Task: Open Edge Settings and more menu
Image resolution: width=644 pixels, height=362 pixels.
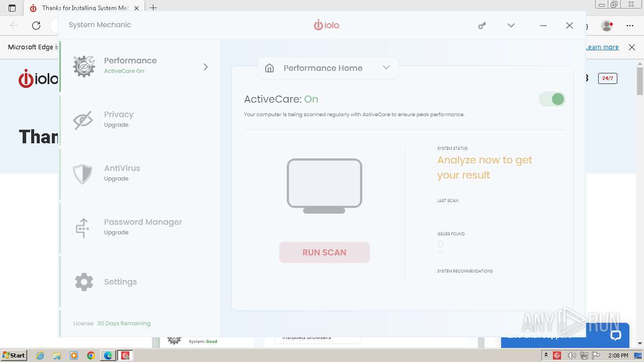Action: (x=630, y=25)
